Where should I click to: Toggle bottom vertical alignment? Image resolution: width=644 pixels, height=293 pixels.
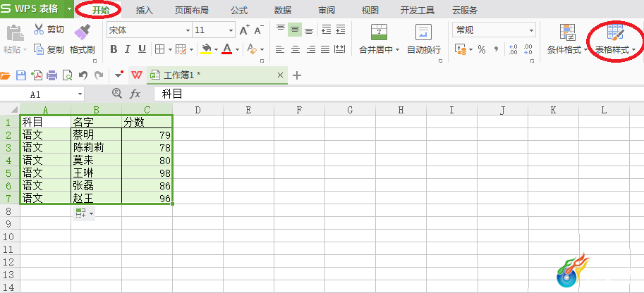point(309,30)
